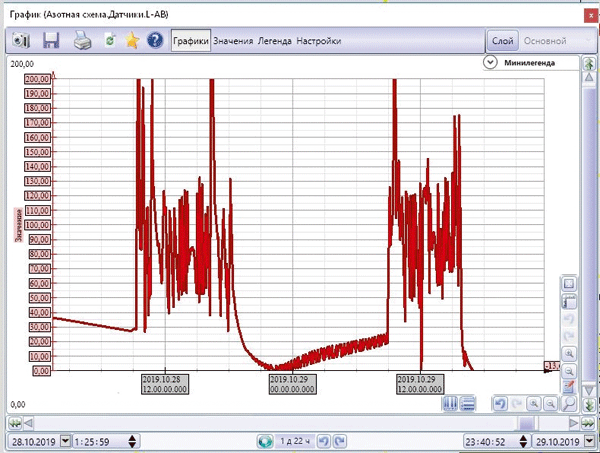
Task: Switch to the Графики tab
Action: 191,41
